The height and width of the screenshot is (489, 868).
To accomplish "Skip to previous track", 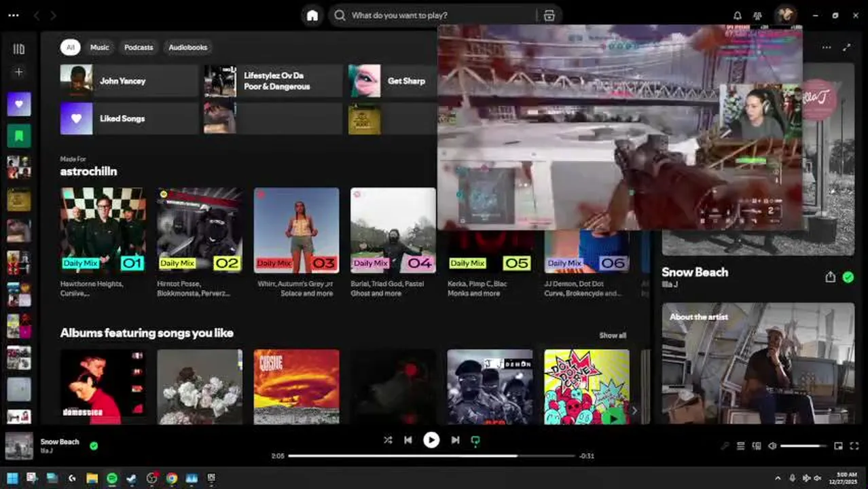I will click(x=408, y=440).
